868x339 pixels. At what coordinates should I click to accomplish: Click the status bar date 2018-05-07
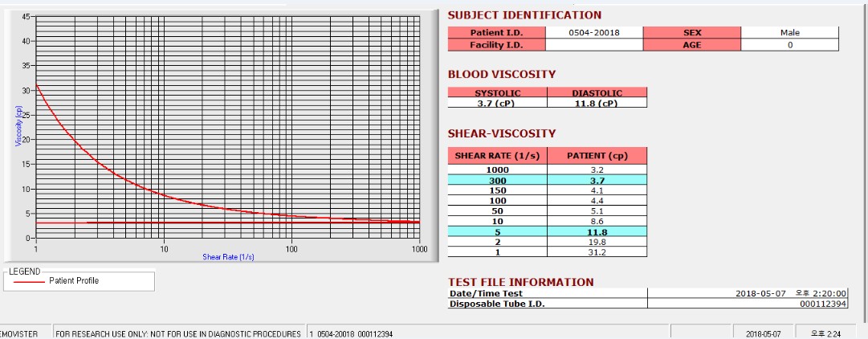pyautogui.click(x=763, y=334)
